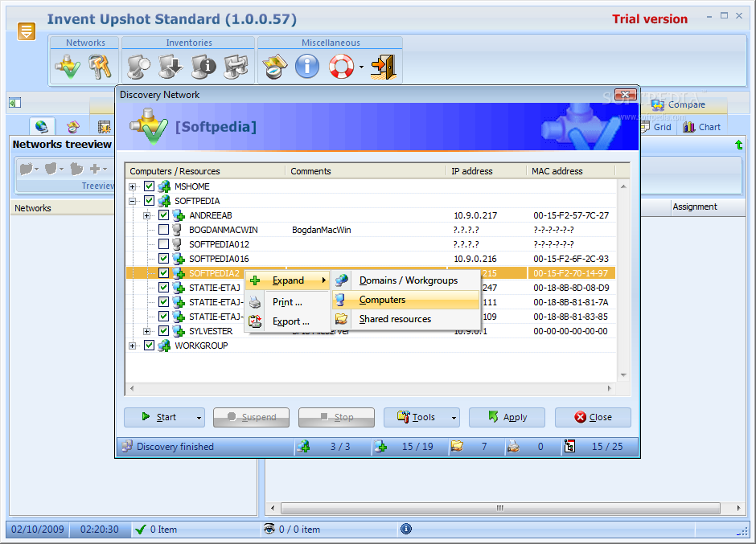This screenshot has height=544, width=756.
Task: Click the lifebuoy help icon
Action: click(341, 67)
